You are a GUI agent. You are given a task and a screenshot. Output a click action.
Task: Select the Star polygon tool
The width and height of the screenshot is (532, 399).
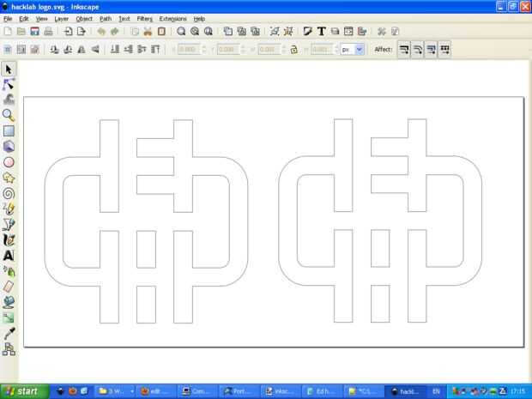click(x=9, y=178)
